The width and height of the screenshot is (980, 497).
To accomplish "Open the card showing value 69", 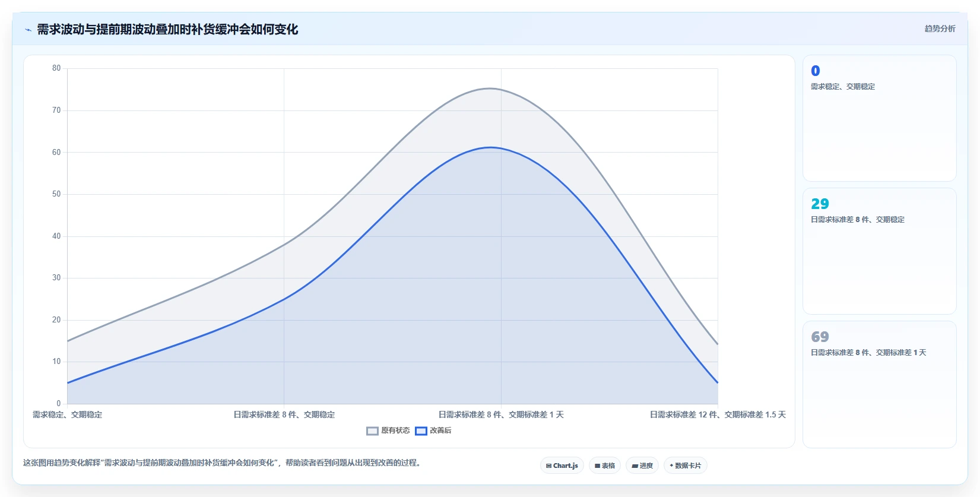I will (880, 384).
